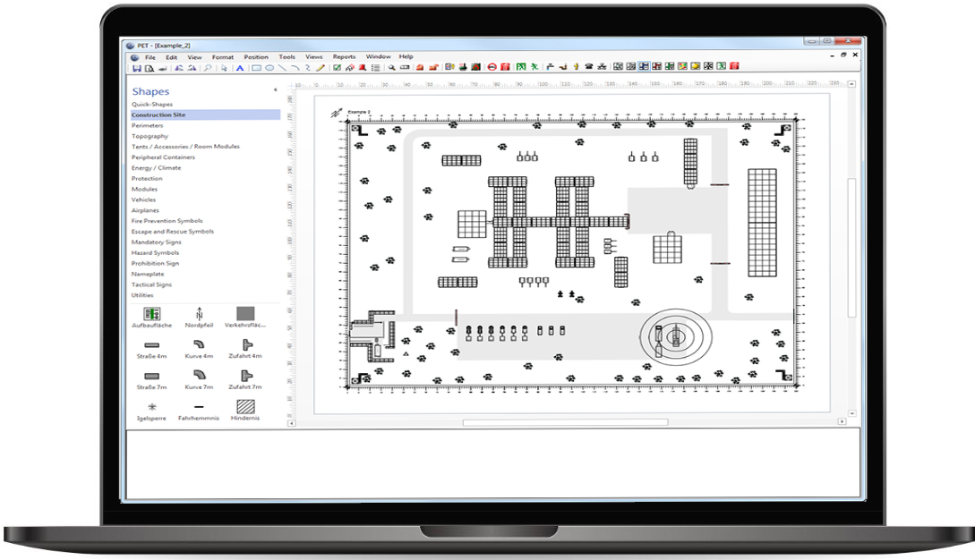Select the Zufahrt 4m access shape
Viewport: 975px width, 560px height.
pyautogui.click(x=248, y=345)
